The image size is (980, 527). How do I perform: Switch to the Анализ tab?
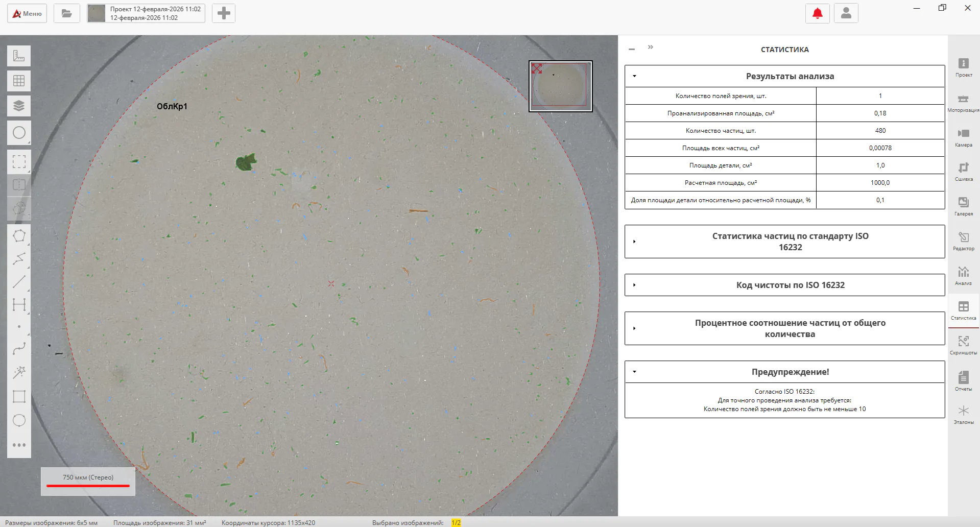click(963, 276)
